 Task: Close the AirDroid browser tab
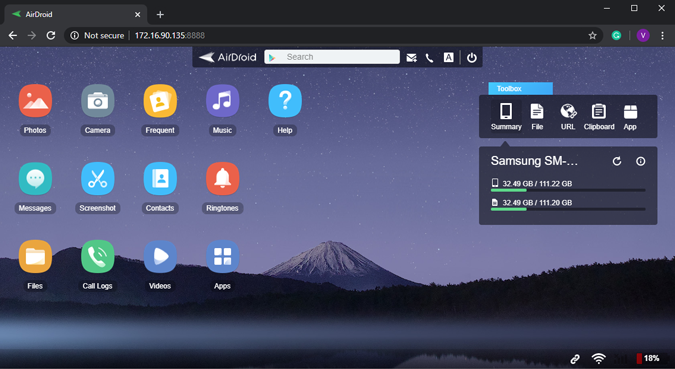[137, 15]
